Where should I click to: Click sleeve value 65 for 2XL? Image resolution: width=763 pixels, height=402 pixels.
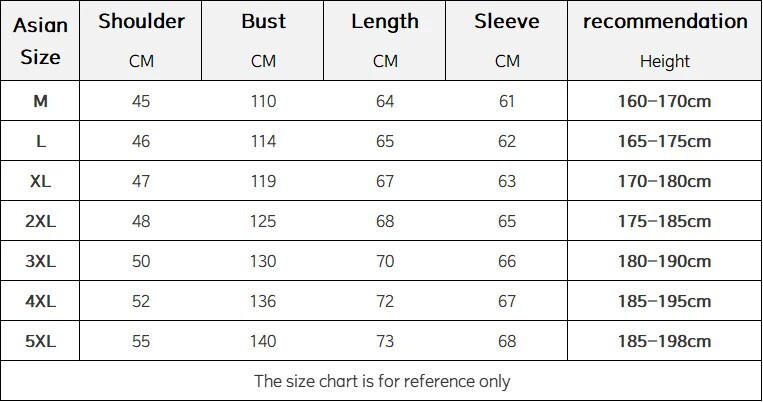coord(507,221)
